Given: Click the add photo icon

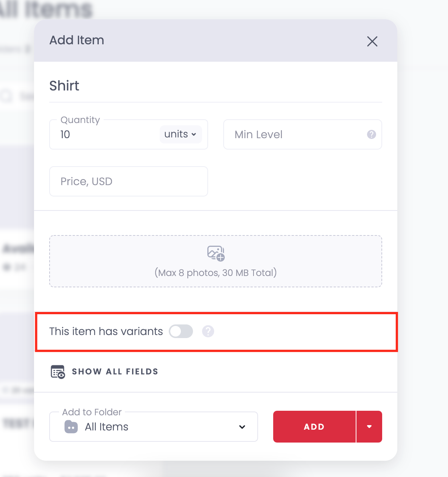Looking at the screenshot, I should pyautogui.click(x=216, y=253).
